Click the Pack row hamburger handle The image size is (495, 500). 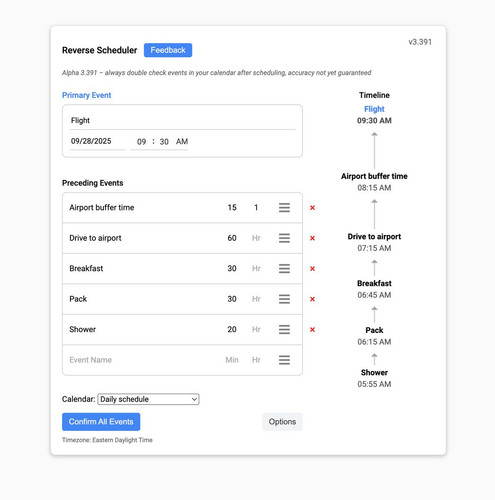(x=284, y=299)
